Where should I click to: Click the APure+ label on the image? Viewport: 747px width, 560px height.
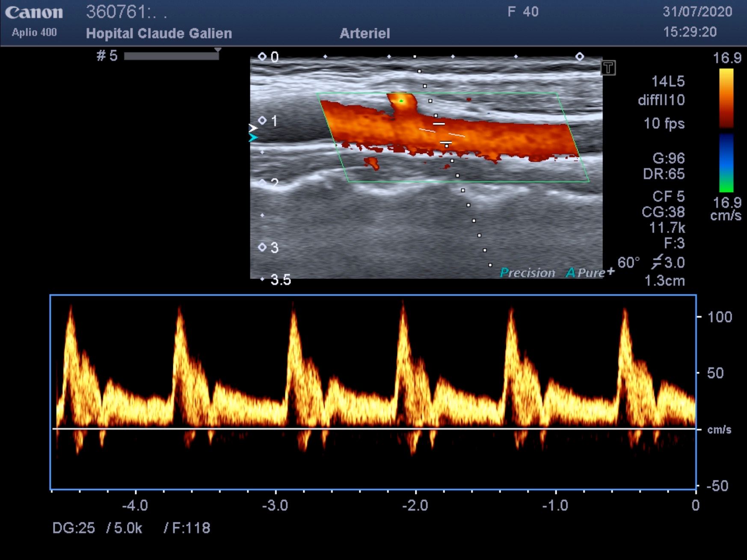(x=590, y=272)
